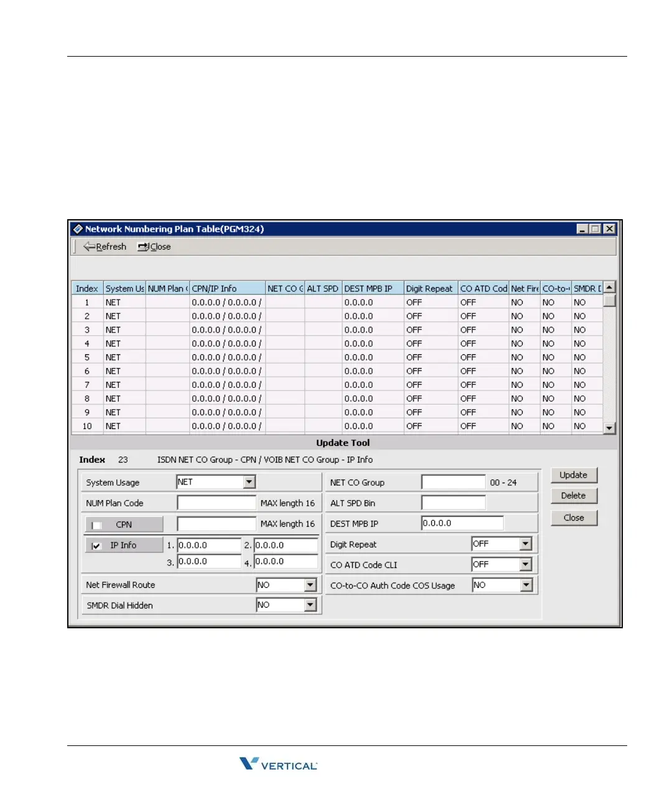This screenshot has height=807, width=672.
Task: Click the Net Firewall column header
Action: (x=525, y=288)
